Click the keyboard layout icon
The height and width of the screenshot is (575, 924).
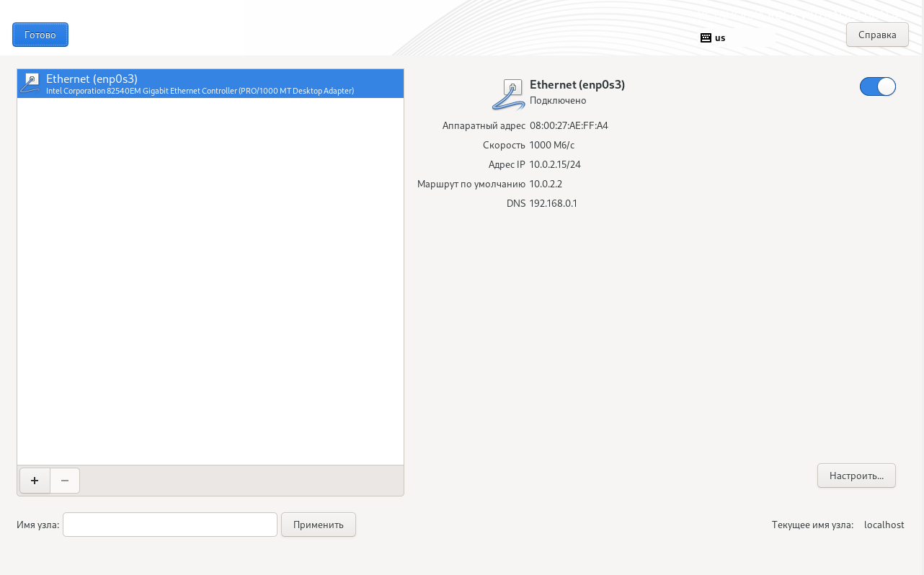click(706, 37)
